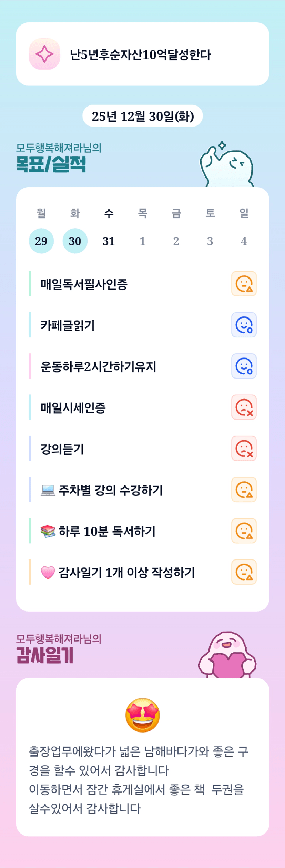Click the white mascot character above goals
285x868 pixels.
tap(227, 165)
